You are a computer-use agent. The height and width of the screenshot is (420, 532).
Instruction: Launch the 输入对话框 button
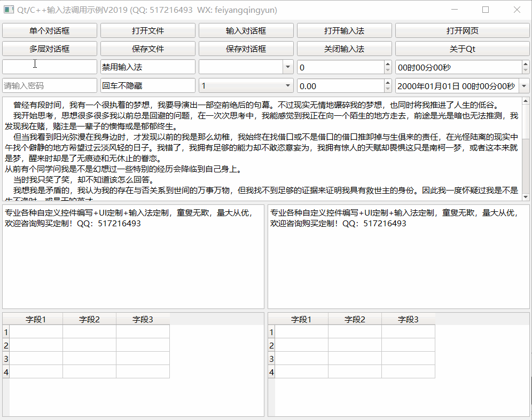[246, 30]
